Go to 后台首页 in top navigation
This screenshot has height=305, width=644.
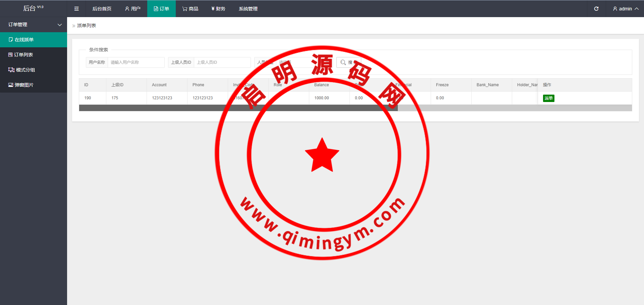tap(102, 9)
